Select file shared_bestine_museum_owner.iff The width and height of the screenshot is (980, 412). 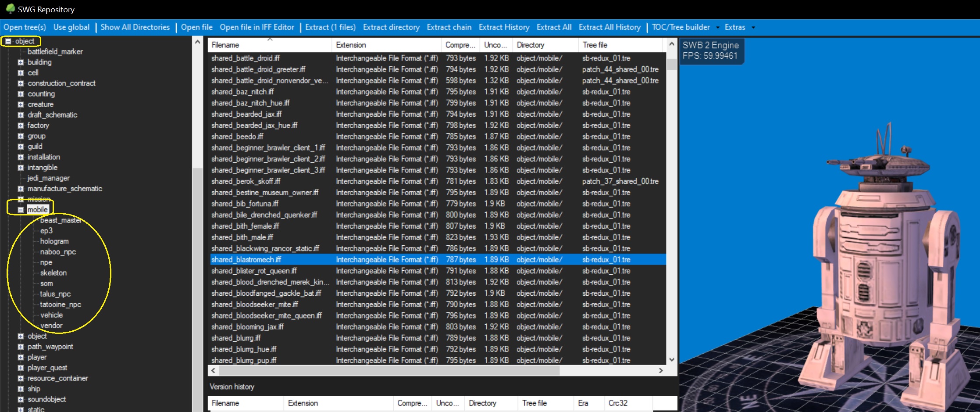[265, 193]
